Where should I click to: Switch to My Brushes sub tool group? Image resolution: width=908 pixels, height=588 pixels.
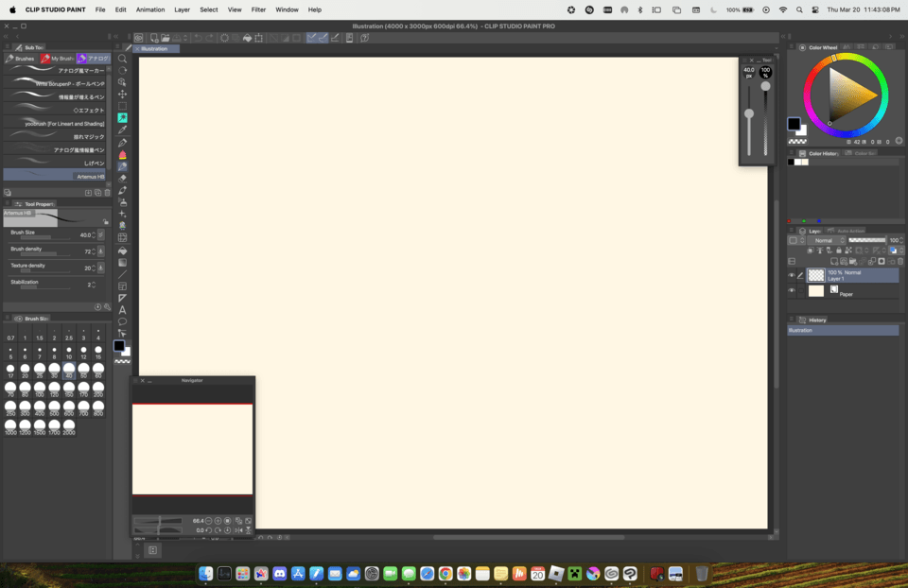coord(58,59)
